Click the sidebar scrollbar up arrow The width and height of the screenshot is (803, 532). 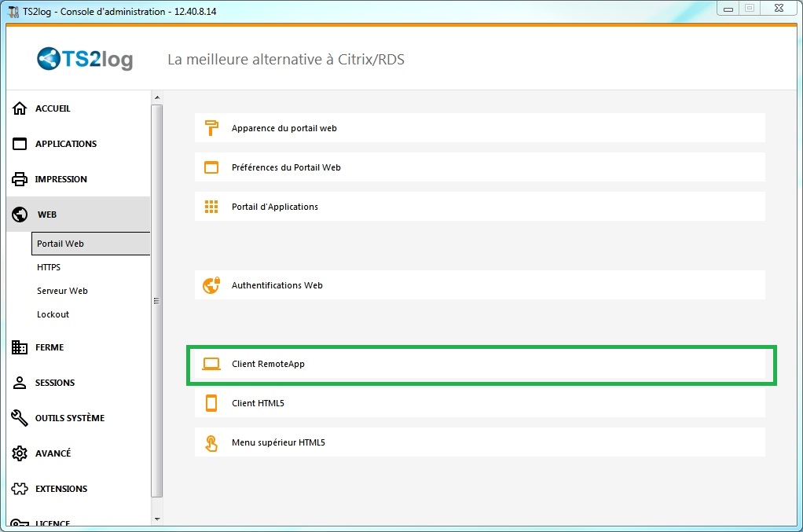point(157,97)
